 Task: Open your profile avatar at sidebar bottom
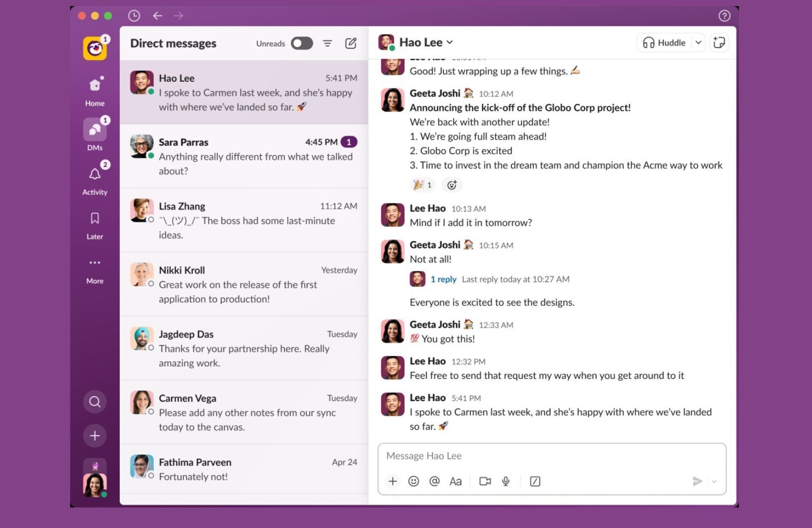[x=95, y=485]
